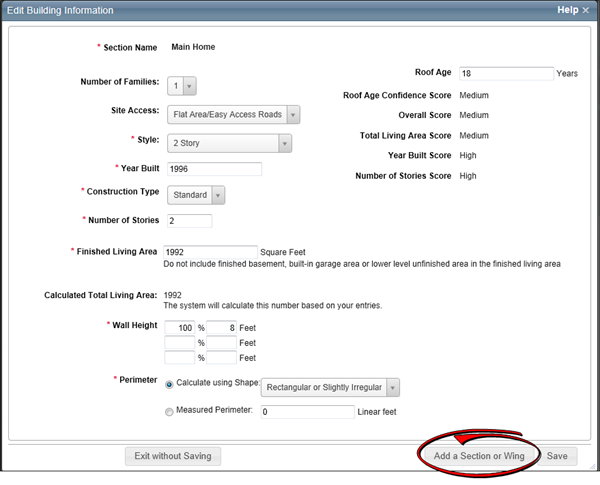Viewport: 600px width, 485px height.
Task: Expand the Site Access dropdown
Action: click(x=234, y=115)
